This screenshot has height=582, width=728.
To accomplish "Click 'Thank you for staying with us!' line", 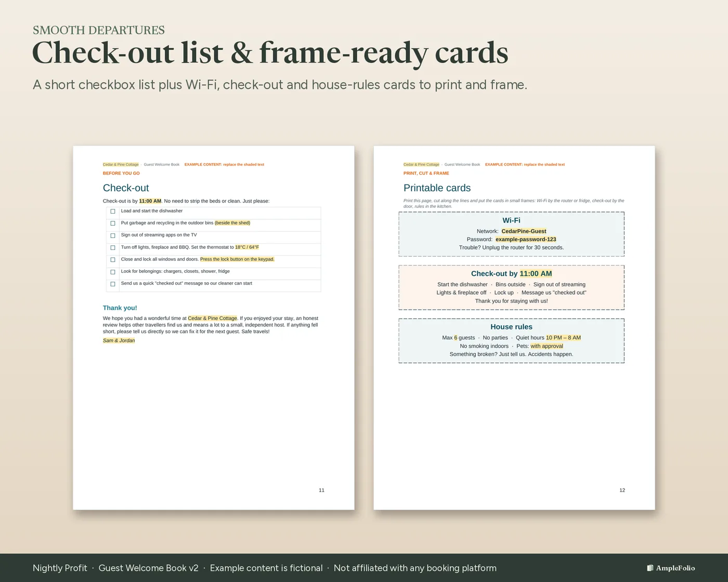I will click(x=511, y=301).
